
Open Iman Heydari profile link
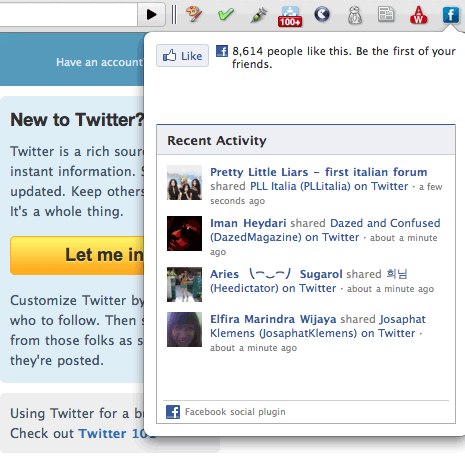(248, 223)
